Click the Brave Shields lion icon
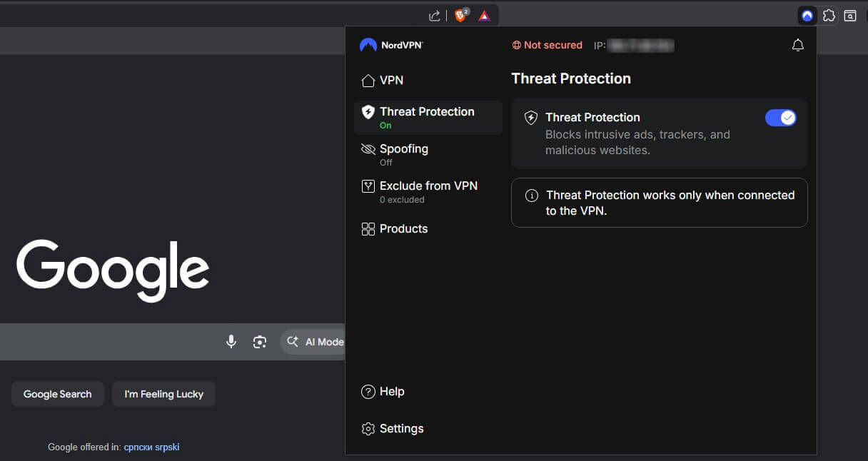The image size is (868, 461). (461, 15)
